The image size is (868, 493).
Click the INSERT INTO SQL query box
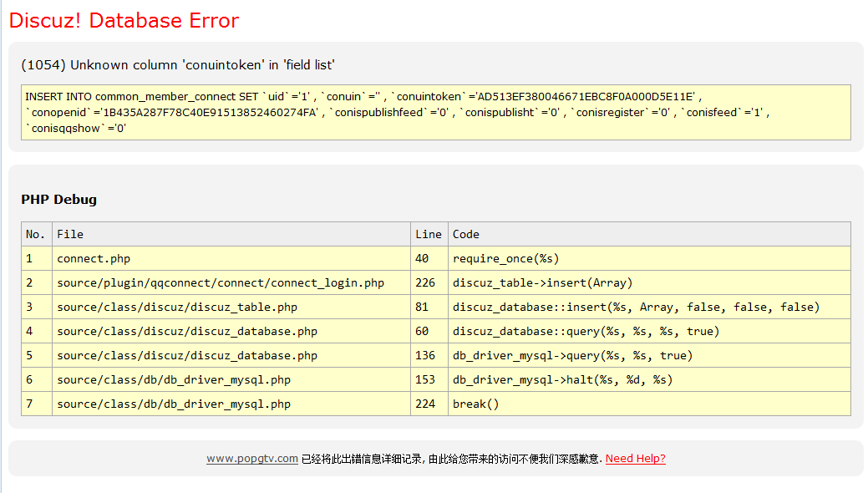click(435, 113)
